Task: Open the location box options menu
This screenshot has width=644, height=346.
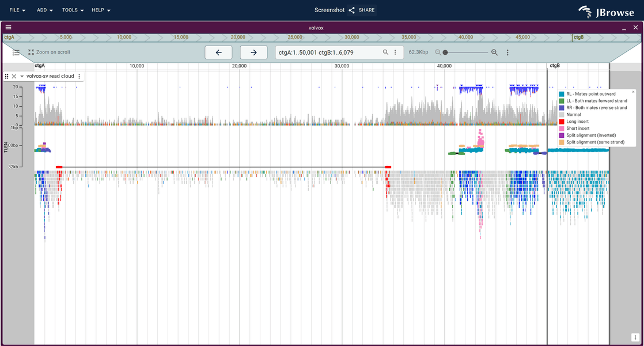Action: point(396,52)
